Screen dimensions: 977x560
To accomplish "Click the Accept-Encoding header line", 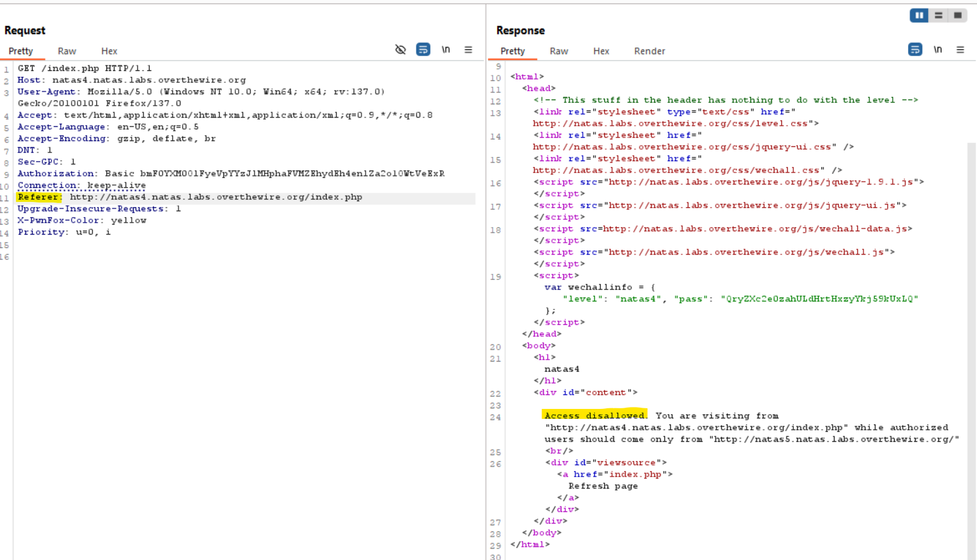I will [x=117, y=138].
